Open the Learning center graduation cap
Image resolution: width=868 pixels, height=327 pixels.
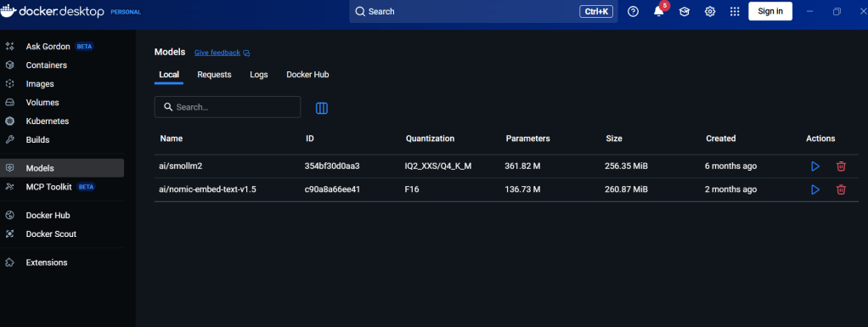point(685,12)
